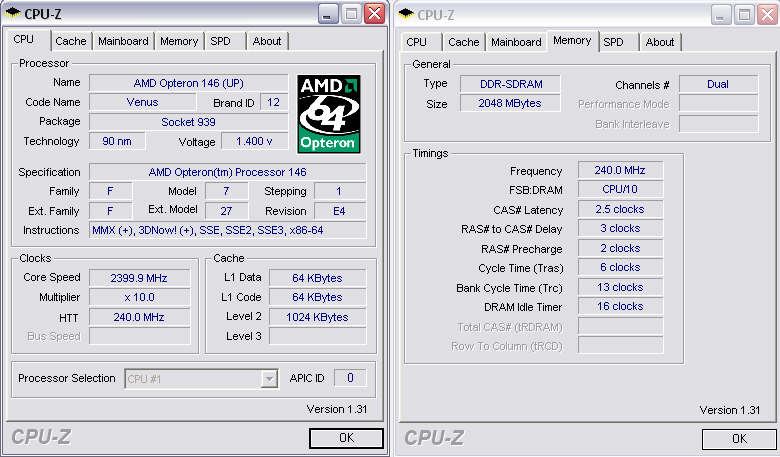This screenshot has height=457, width=780.
Task: Click the memory Size value 2048 MBytes
Action: coord(510,103)
